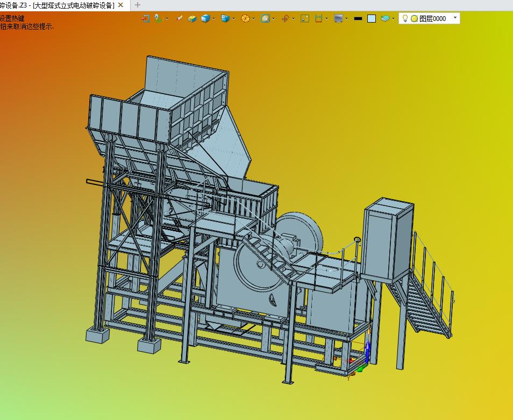Click the blue view-orientation box icon
The image size is (513, 420).
pos(225,19)
